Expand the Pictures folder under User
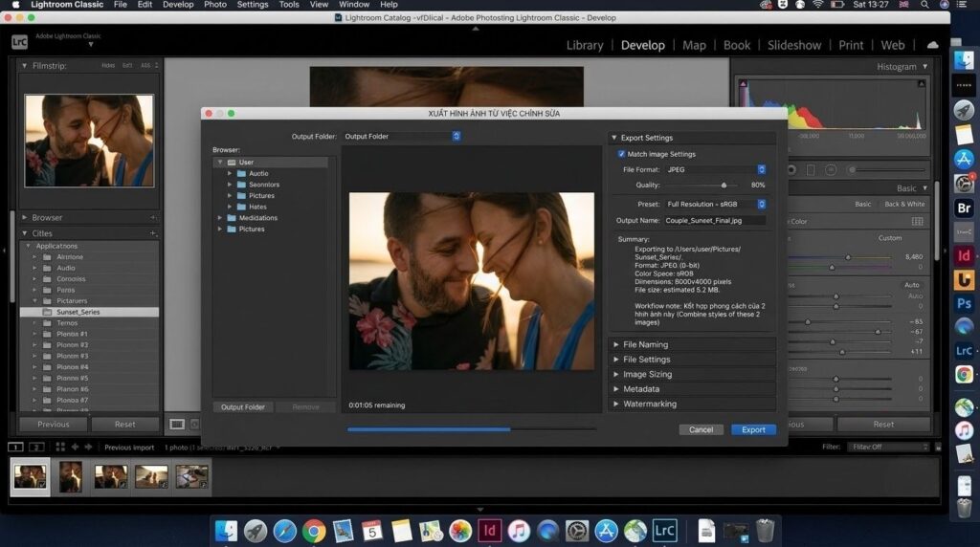980x547 pixels. pyautogui.click(x=230, y=195)
